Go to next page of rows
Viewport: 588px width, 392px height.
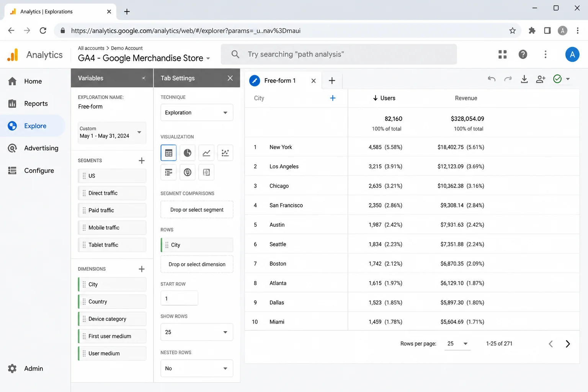click(x=568, y=344)
